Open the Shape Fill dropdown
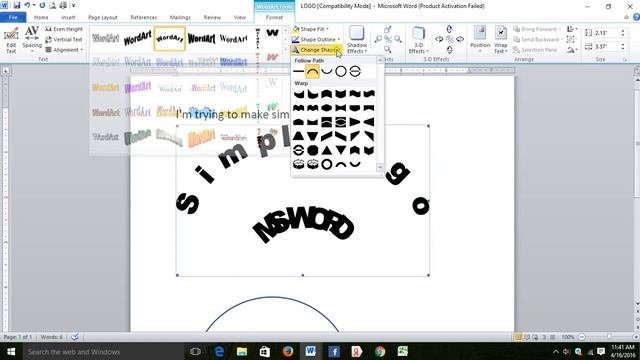The image size is (640, 360). point(311,29)
